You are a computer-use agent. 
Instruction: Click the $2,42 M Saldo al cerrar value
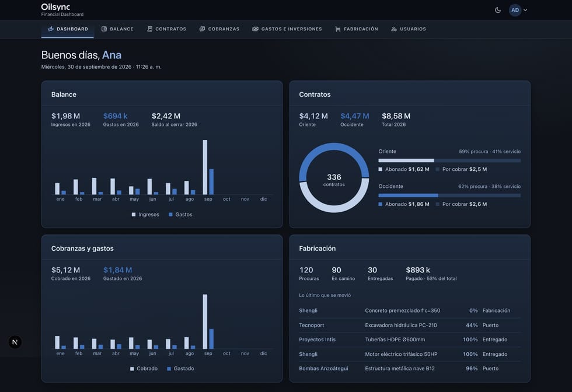[x=166, y=116]
